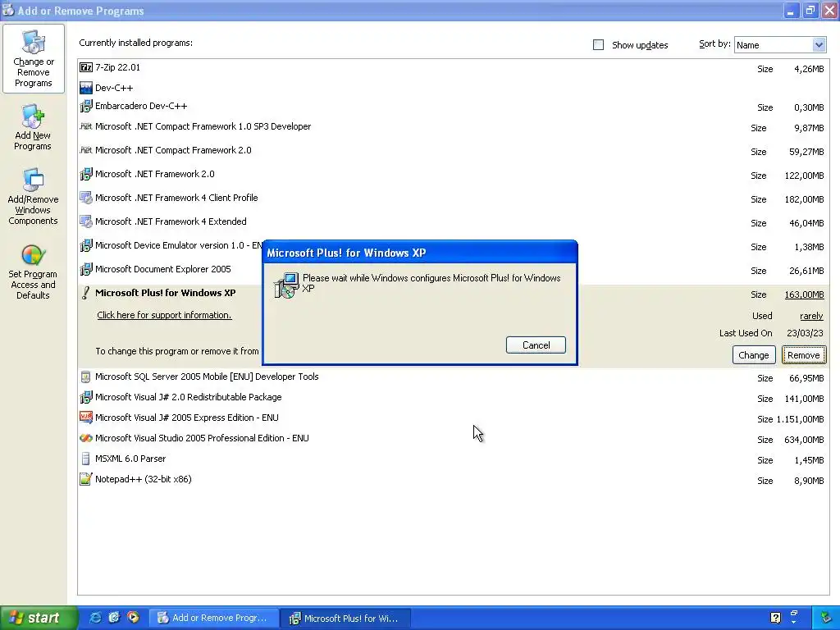
Task: Select Microsoft .NET Framework 2.0 entry
Action: point(453,174)
